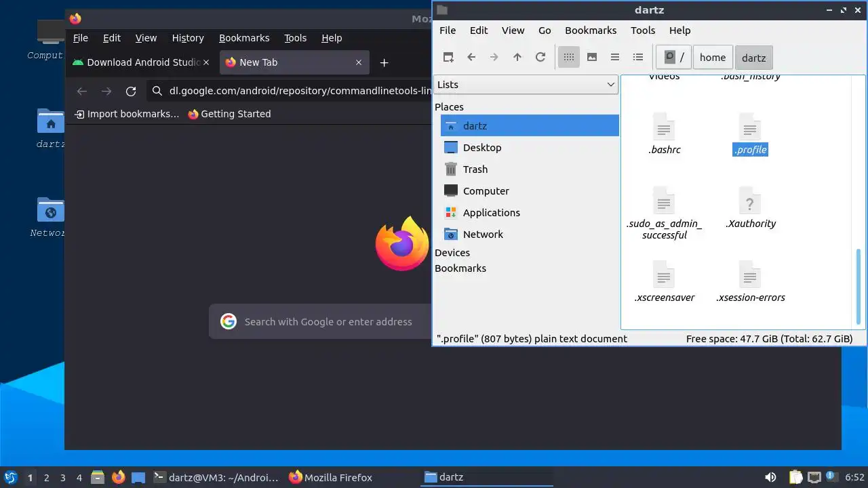Open Firefox View menu
868x488 pixels.
pos(146,38)
